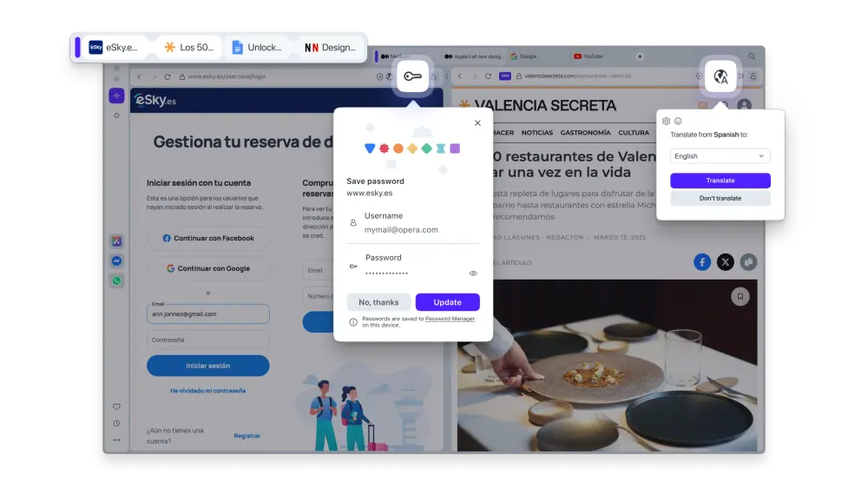Go back in eSky pane
The height and width of the screenshot is (488, 868).
coord(139,76)
